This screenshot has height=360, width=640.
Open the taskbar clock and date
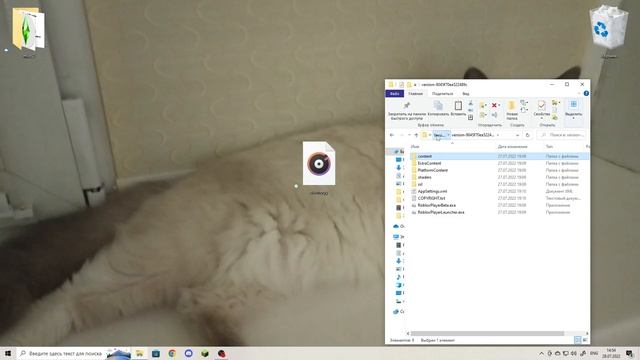[611, 353]
